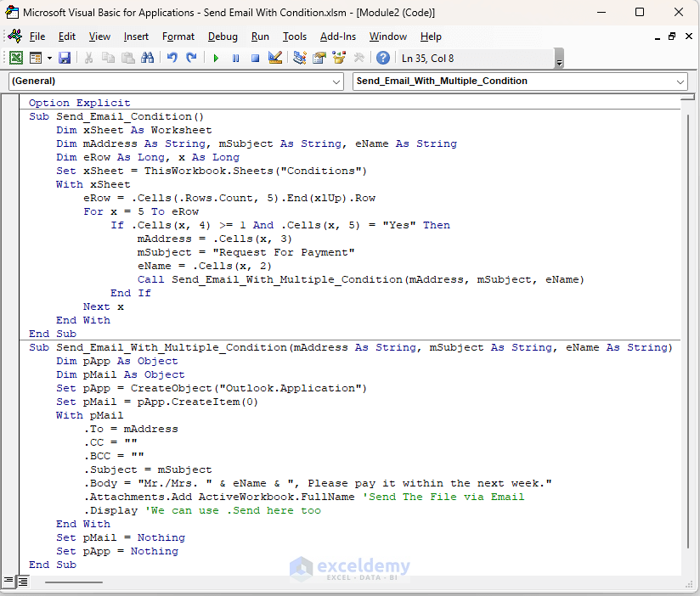Click on the 'Option Explicit' line
This screenshot has height=596, width=700.
[80, 103]
